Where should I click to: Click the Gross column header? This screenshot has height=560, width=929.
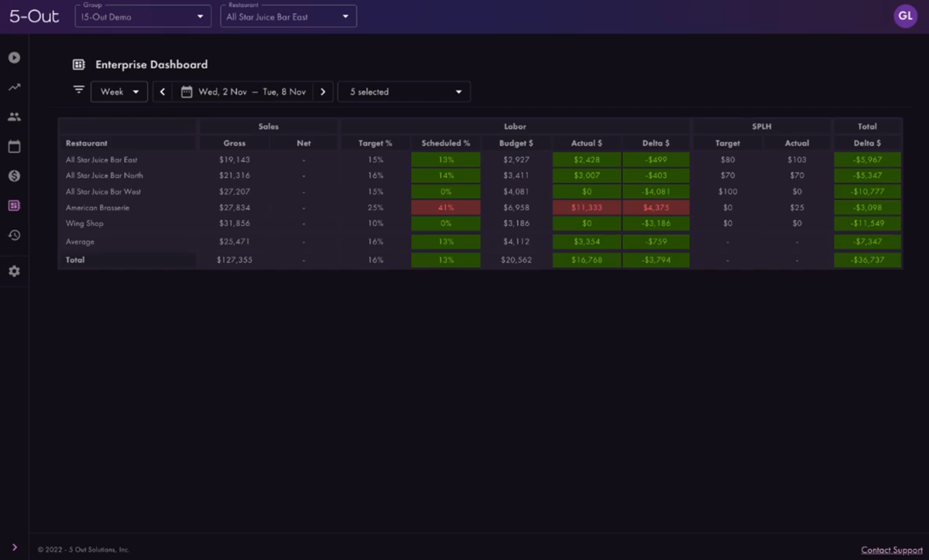tap(235, 143)
